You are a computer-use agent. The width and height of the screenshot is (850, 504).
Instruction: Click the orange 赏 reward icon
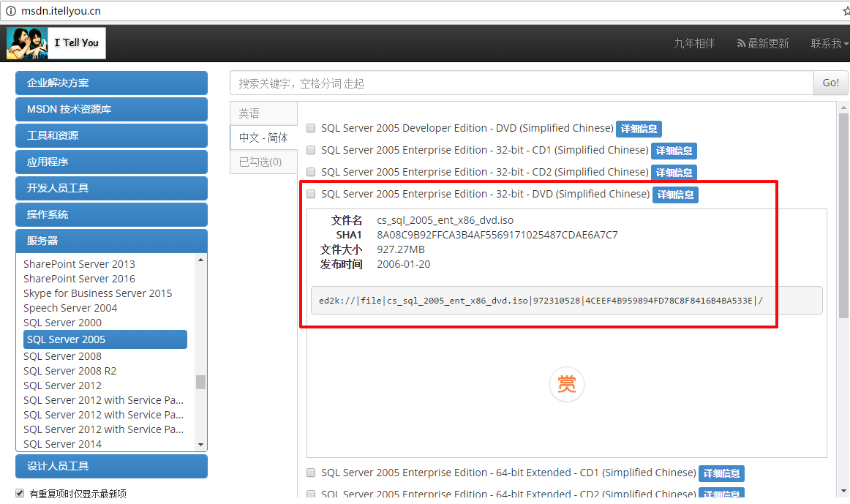pos(566,384)
